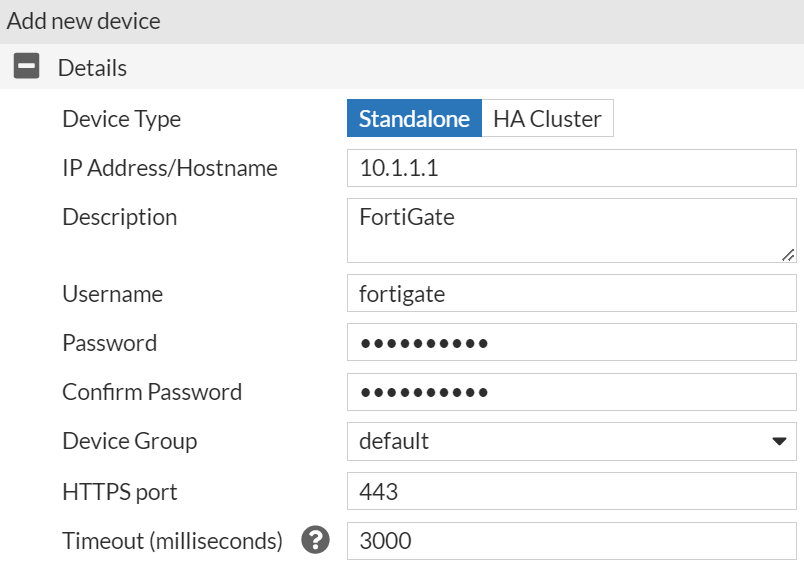Click the Details section header text
This screenshot has width=804, height=567.
pos(92,68)
